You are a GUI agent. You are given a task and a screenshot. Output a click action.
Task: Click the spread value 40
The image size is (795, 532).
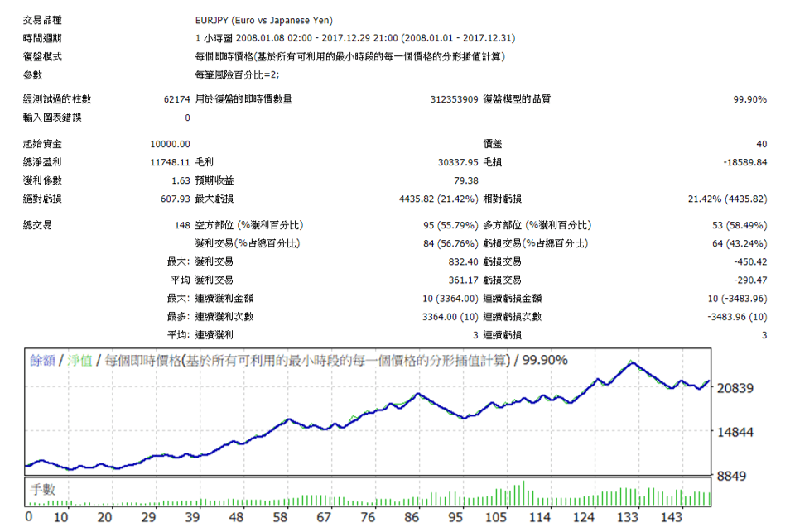(762, 142)
